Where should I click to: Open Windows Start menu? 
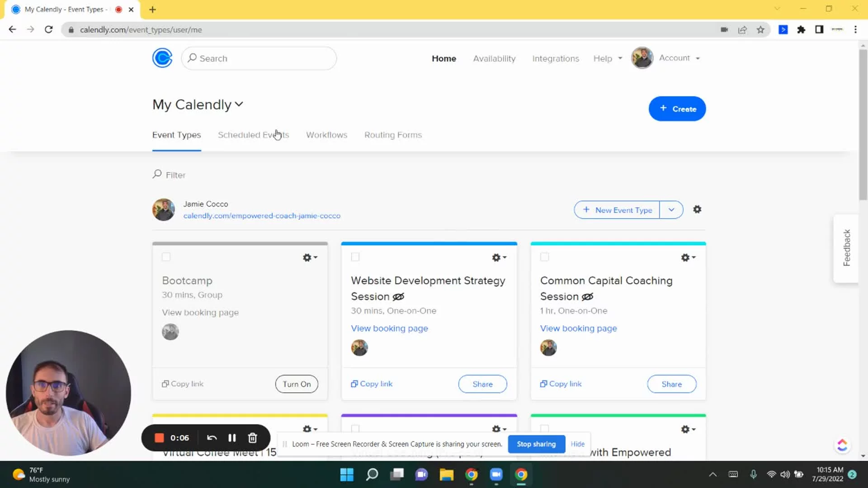347,475
